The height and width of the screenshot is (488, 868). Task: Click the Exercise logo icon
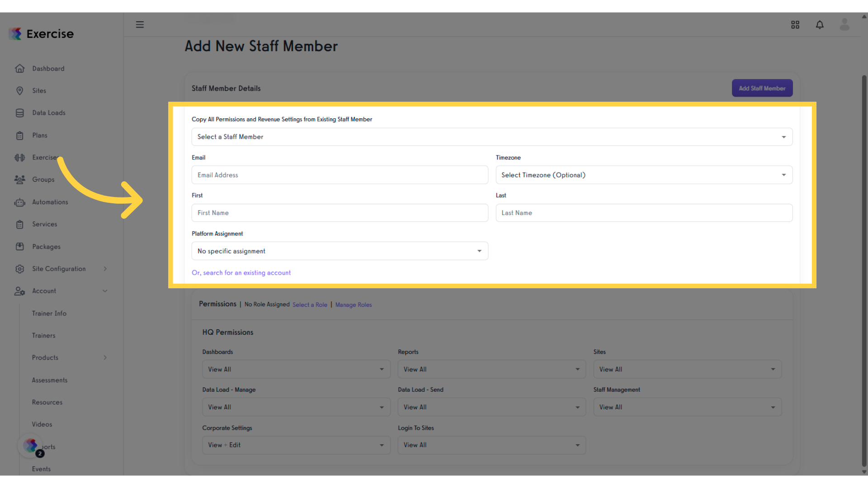(x=16, y=33)
